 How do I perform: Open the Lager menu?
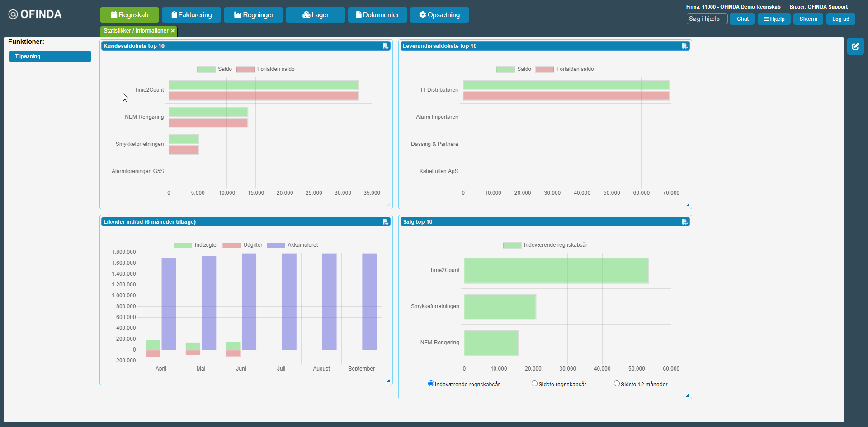pyautogui.click(x=315, y=15)
